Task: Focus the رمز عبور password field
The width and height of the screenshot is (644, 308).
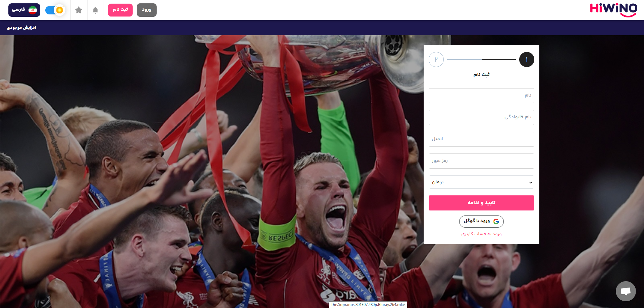Action: [x=481, y=161]
